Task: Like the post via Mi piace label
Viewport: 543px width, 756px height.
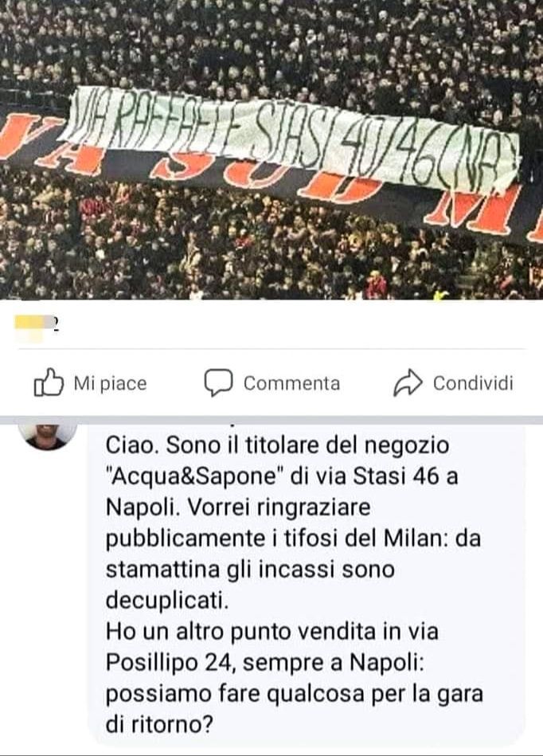Action: [110, 383]
